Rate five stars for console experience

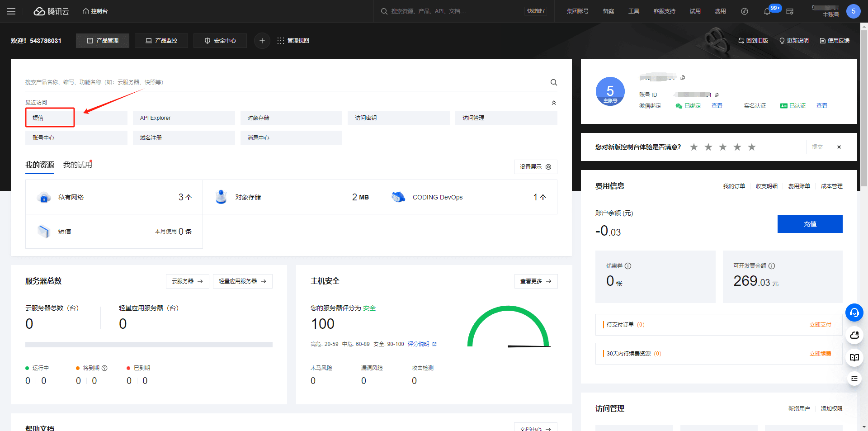click(x=751, y=147)
